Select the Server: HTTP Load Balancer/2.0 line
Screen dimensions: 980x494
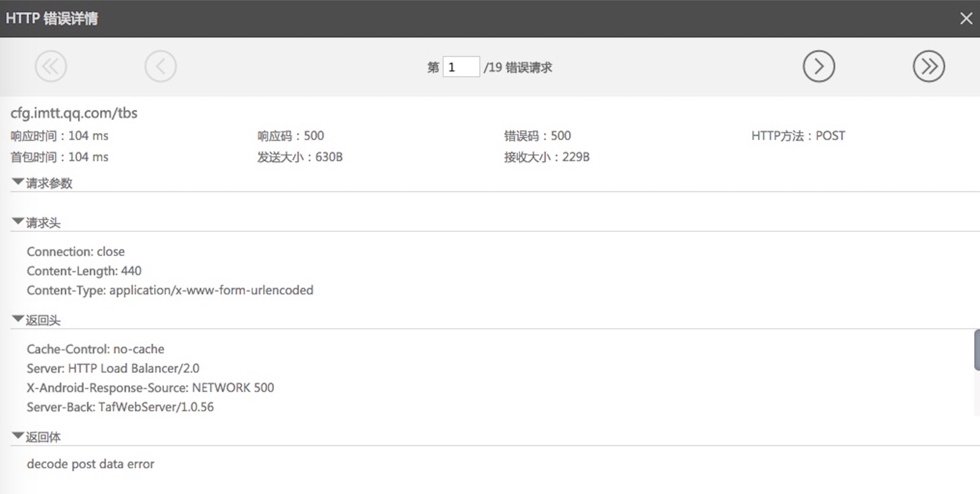[113, 368]
